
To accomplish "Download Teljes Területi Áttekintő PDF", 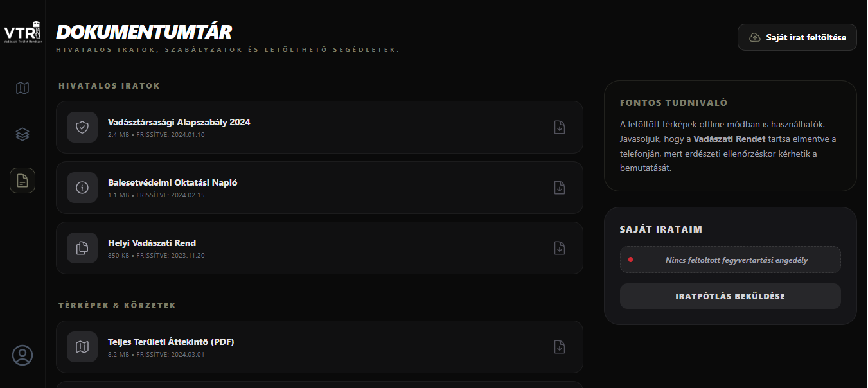I will tap(560, 347).
